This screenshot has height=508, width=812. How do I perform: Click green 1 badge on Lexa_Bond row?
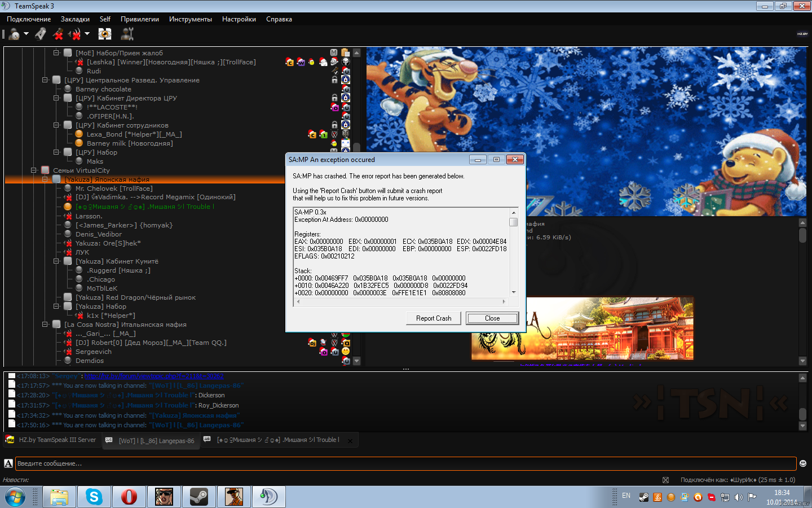click(x=323, y=134)
